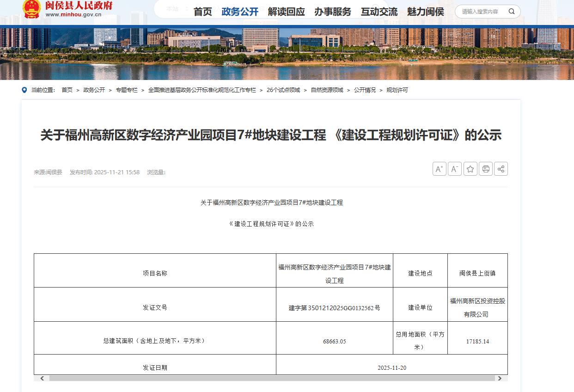Navigate to 规划许可 breadcrumb link
Viewport: 574px width, 392px height.
[x=397, y=90]
